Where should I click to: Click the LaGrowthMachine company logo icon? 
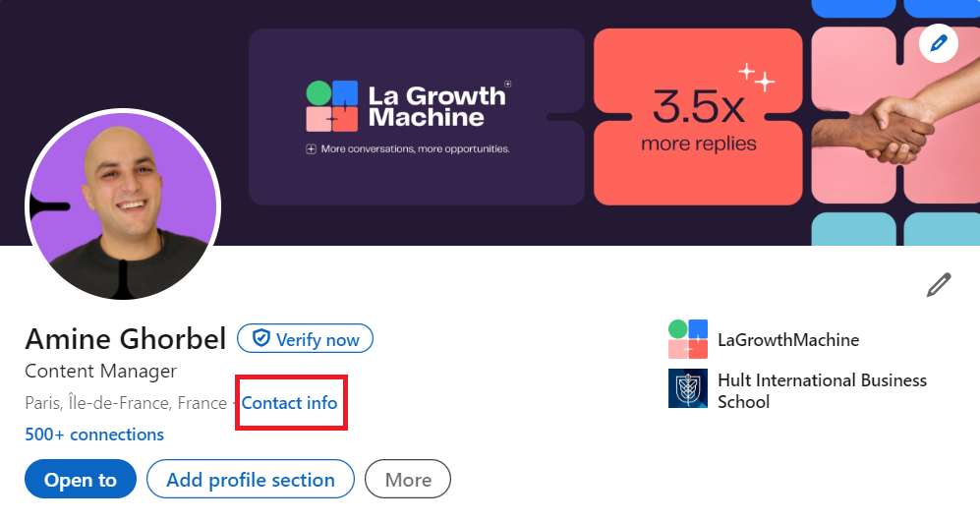click(x=687, y=340)
